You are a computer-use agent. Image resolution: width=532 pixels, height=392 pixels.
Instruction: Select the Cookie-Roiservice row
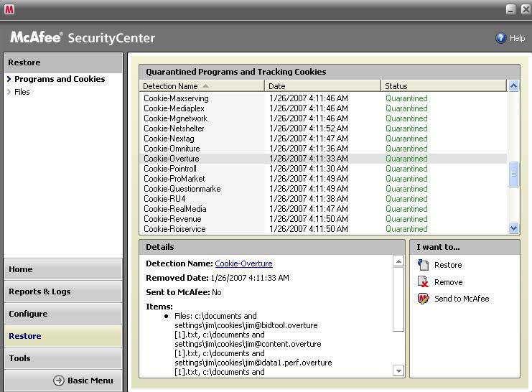point(323,229)
